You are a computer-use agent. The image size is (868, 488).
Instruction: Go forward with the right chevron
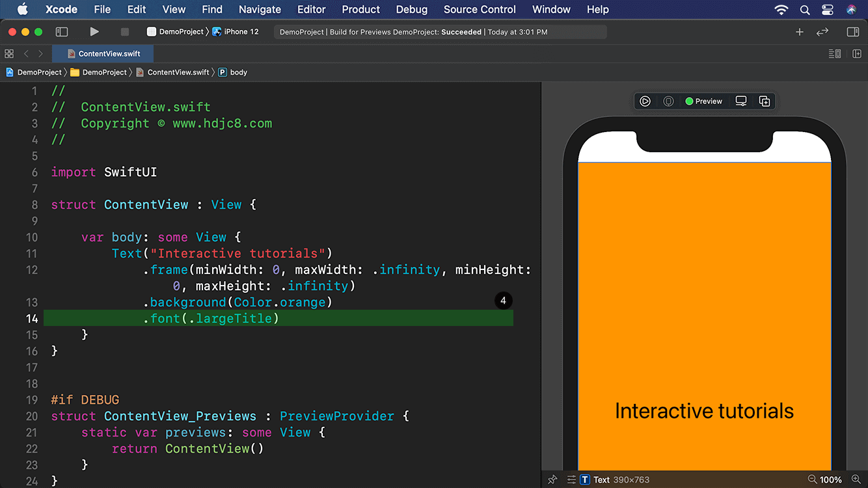(40, 54)
